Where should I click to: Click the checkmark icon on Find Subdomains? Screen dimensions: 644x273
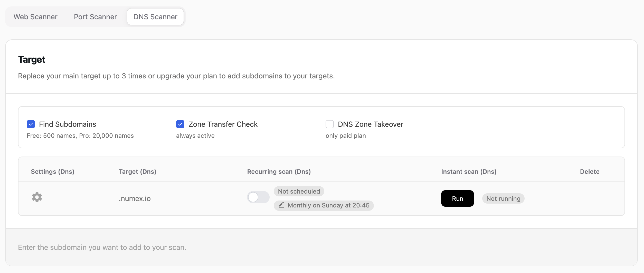(x=31, y=124)
